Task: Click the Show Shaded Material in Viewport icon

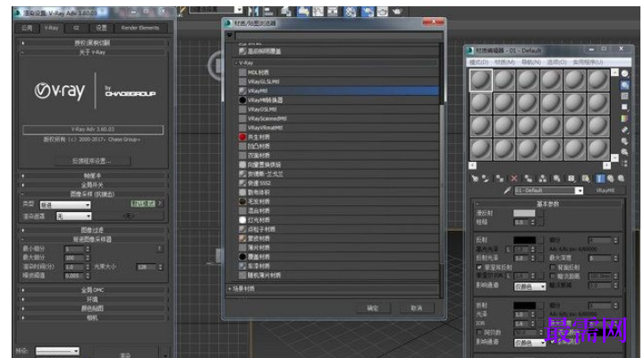Action: pyautogui.click(x=586, y=178)
